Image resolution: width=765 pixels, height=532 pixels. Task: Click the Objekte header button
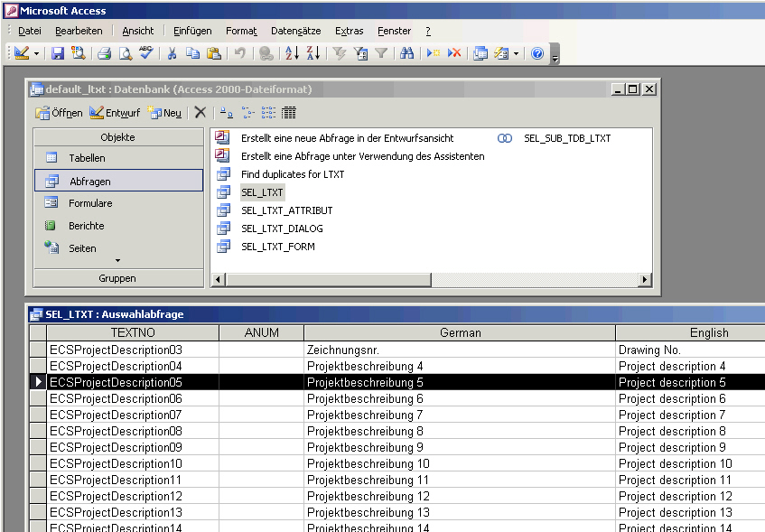(118, 137)
